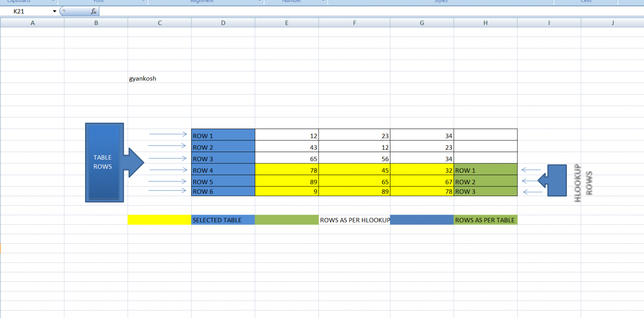The width and height of the screenshot is (644, 318).
Task: Select the blue HLOOKUP ROWS arrow shape
Action: point(557,181)
